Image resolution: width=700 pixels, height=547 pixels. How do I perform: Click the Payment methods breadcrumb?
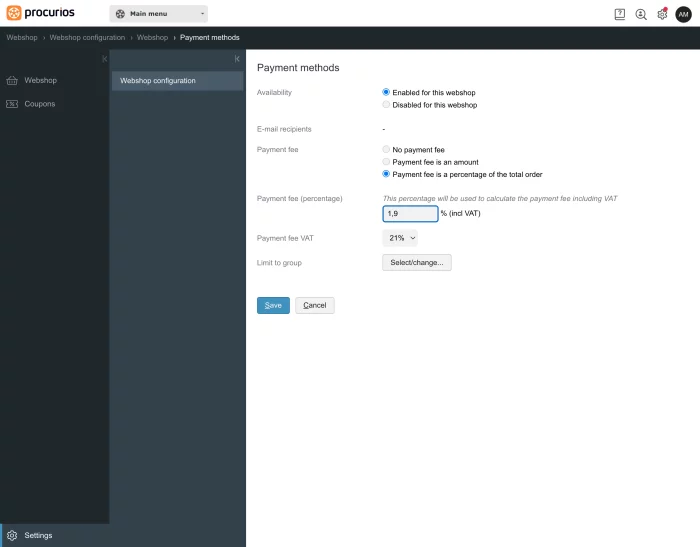pos(209,38)
